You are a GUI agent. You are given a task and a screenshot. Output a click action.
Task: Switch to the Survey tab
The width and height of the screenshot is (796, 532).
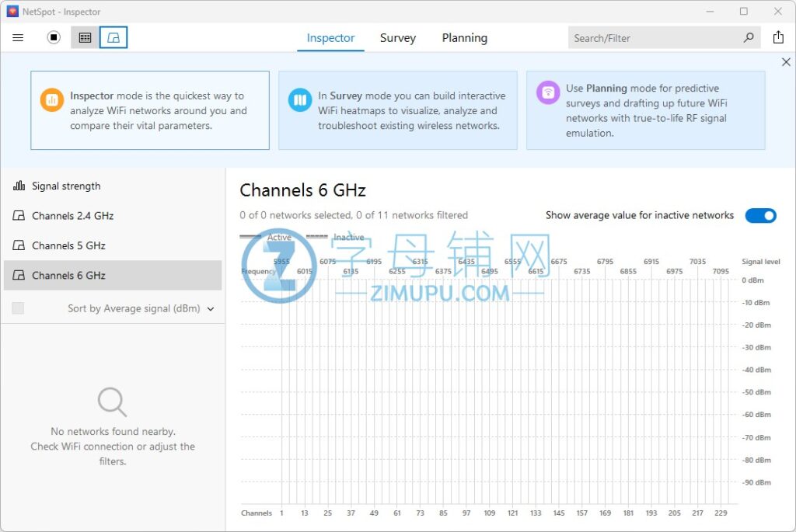click(x=398, y=38)
